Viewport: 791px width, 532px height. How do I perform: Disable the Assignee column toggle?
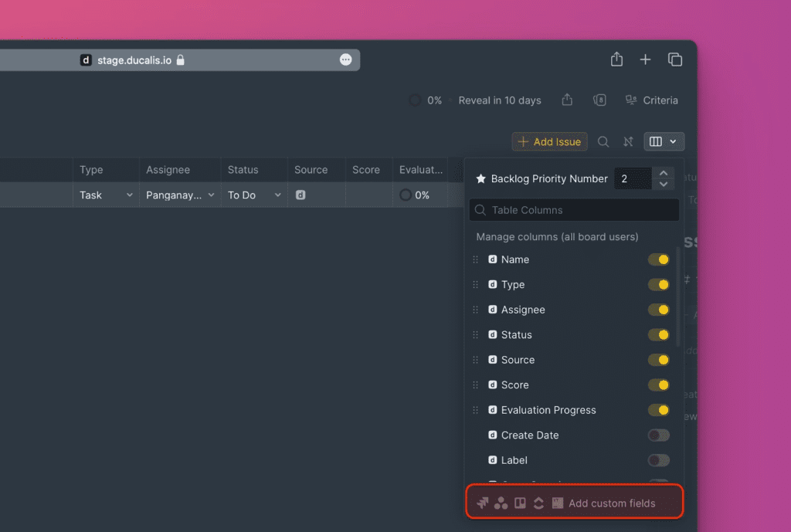pyautogui.click(x=658, y=310)
